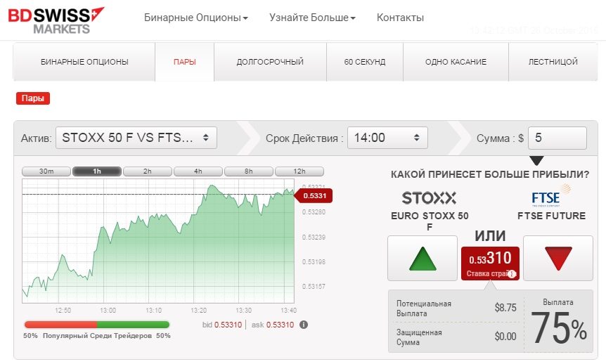Set chart range to 8h
This screenshot has width=606, height=364.
tap(249, 171)
